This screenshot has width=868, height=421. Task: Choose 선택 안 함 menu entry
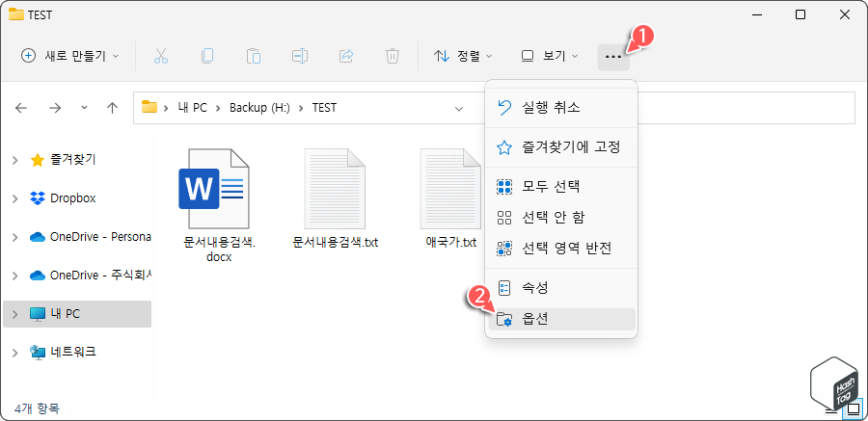[561, 218]
